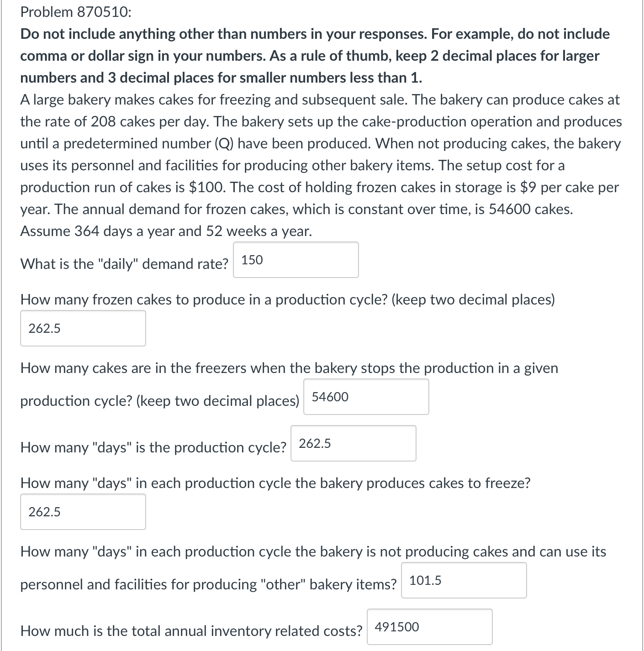Select the bold instruction paragraph text
Image resolution: width=644 pixels, height=651 pixels.
coord(314,56)
